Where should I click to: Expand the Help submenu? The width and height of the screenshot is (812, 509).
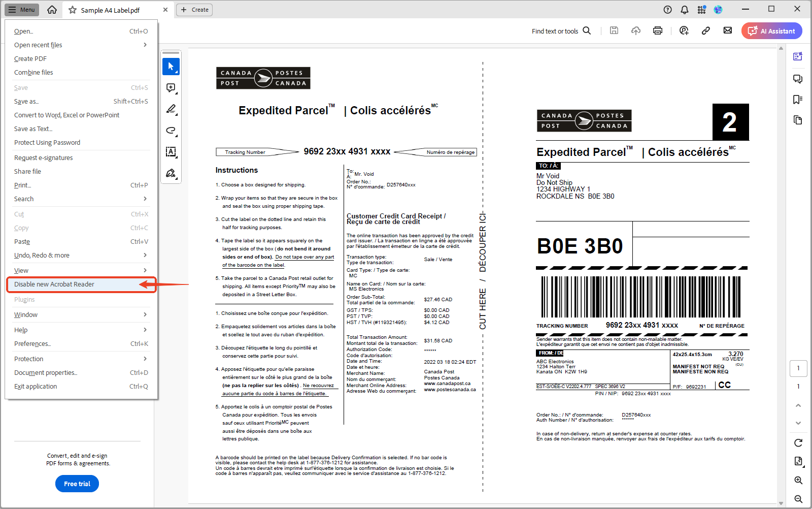point(81,330)
